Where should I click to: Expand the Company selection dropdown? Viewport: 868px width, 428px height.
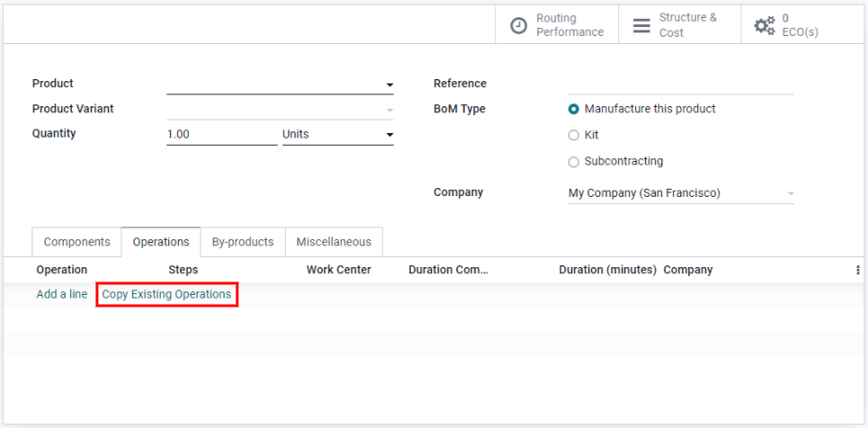point(790,193)
